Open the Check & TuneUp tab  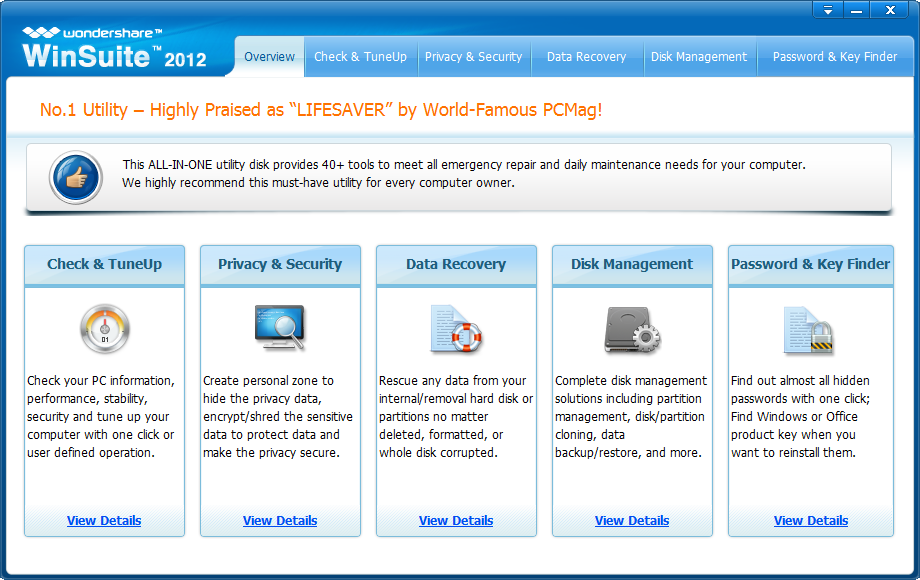[x=360, y=57]
